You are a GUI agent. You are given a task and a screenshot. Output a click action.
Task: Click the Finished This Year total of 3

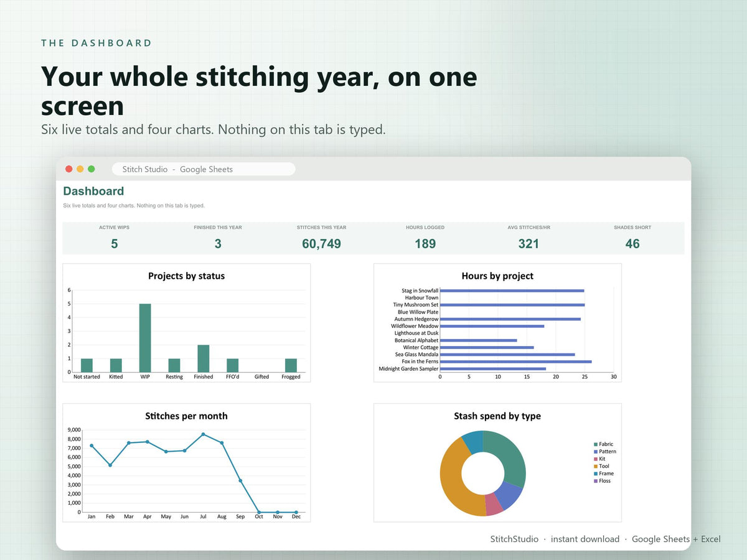218,244
